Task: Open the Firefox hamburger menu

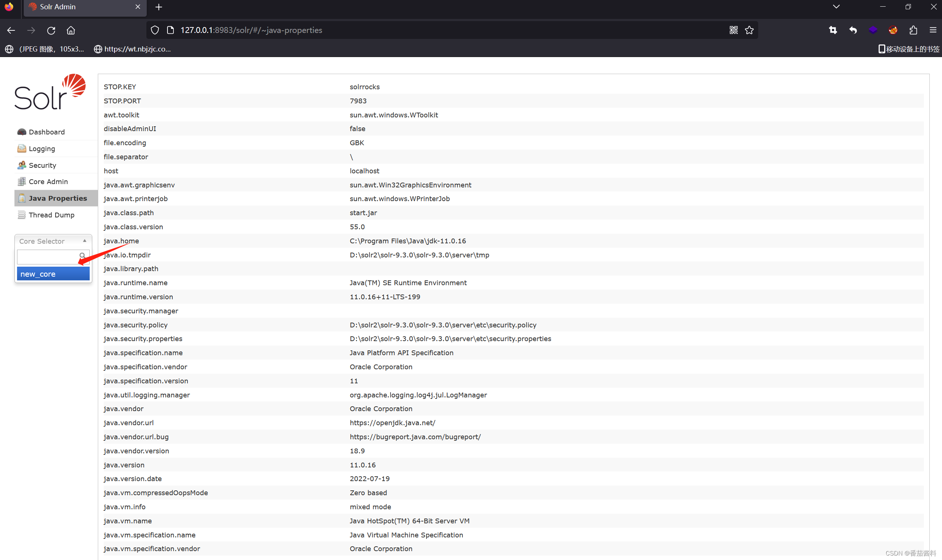Action: point(933,30)
